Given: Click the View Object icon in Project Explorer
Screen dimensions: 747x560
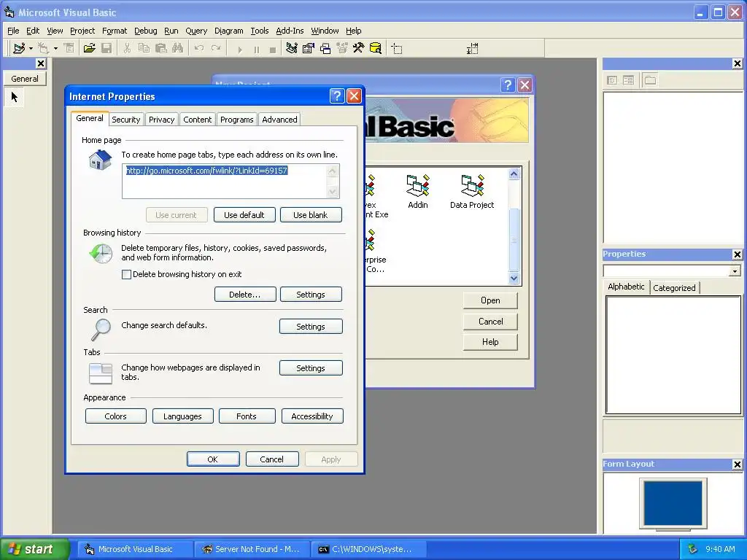Looking at the screenshot, I should 628,80.
